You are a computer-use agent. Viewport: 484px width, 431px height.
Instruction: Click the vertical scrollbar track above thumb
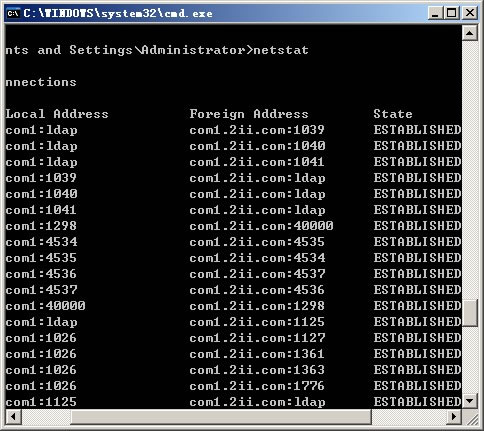(x=470, y=170)
